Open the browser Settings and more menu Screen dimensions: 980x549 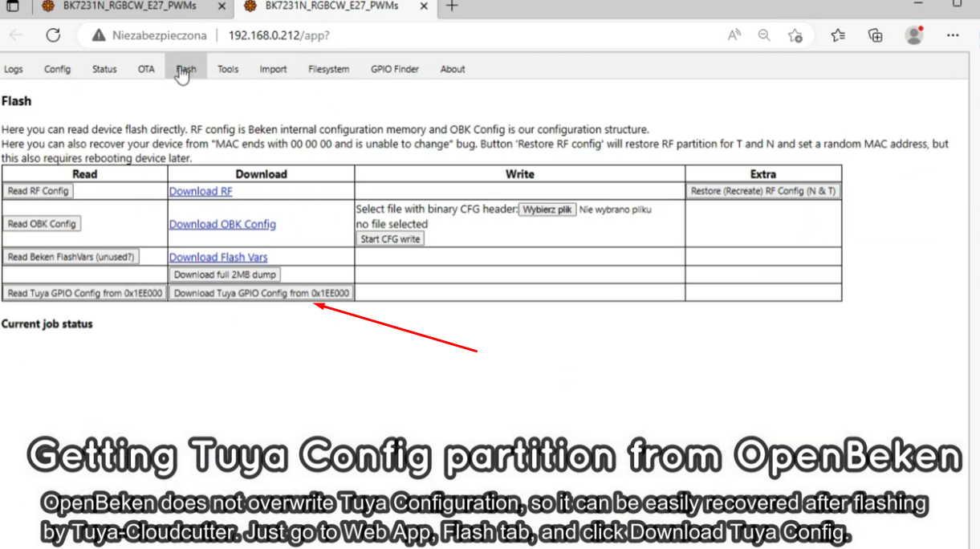click(x=953, y=35)
